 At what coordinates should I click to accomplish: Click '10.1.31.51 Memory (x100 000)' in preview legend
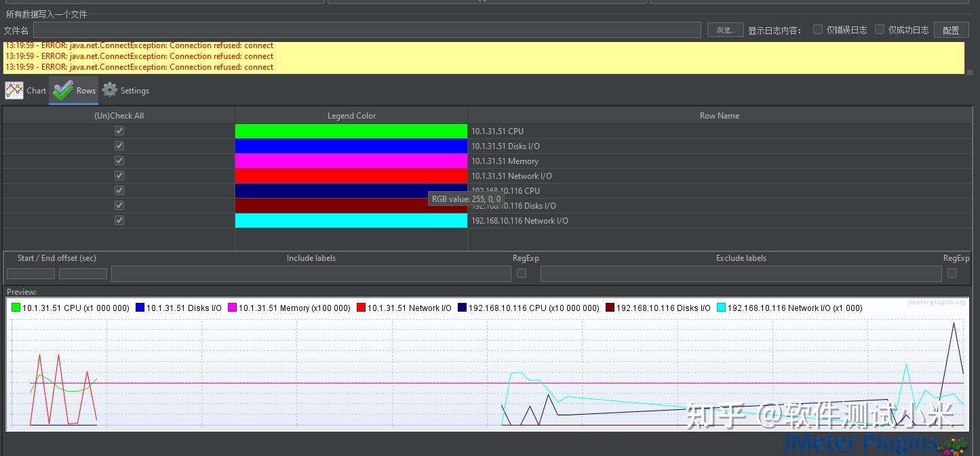pyautogui.click(x=289, y=308)
